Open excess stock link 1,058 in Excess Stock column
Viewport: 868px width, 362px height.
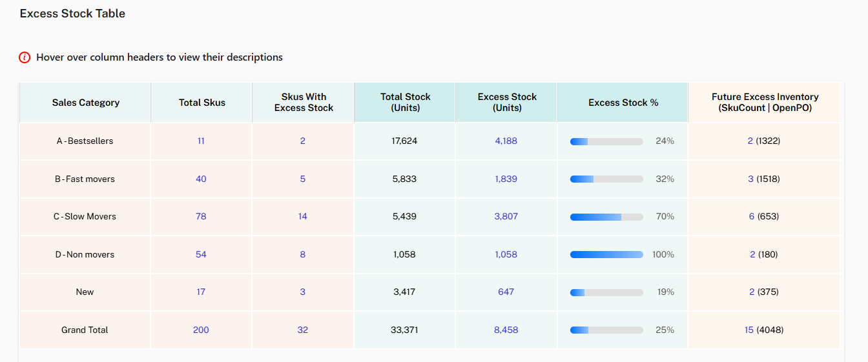pyautogui.click(x=506, y=254)
